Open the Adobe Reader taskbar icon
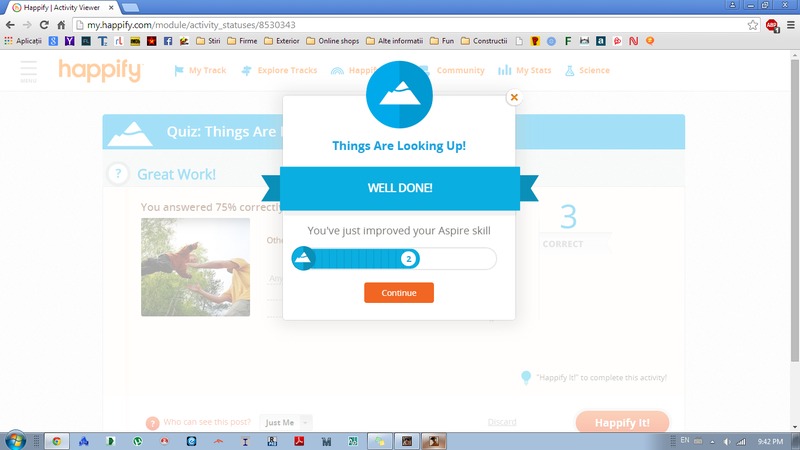The width and height of the screenshot is (800, 450). [x=299, y=441]
